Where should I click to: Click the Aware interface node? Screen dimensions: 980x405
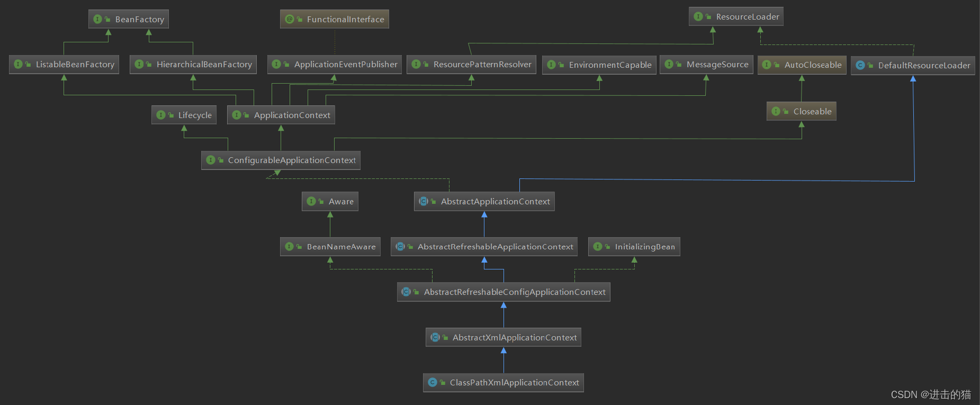point(330,201)
